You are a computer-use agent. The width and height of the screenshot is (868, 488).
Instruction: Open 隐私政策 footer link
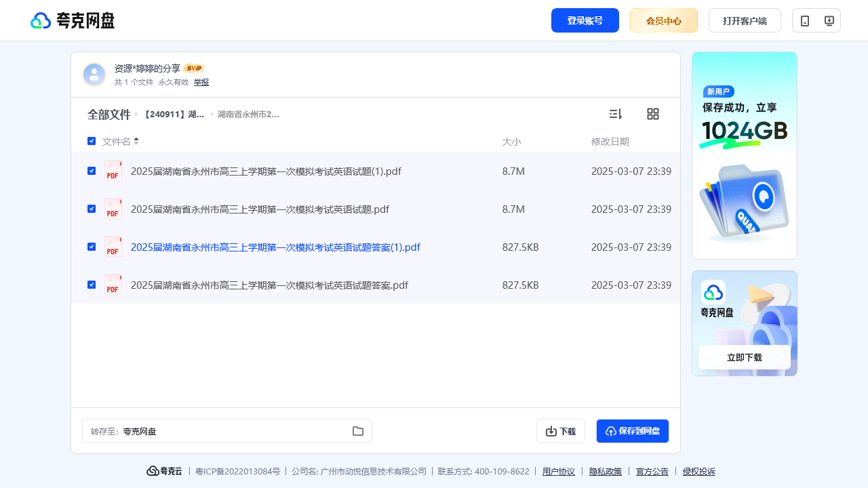606,472
